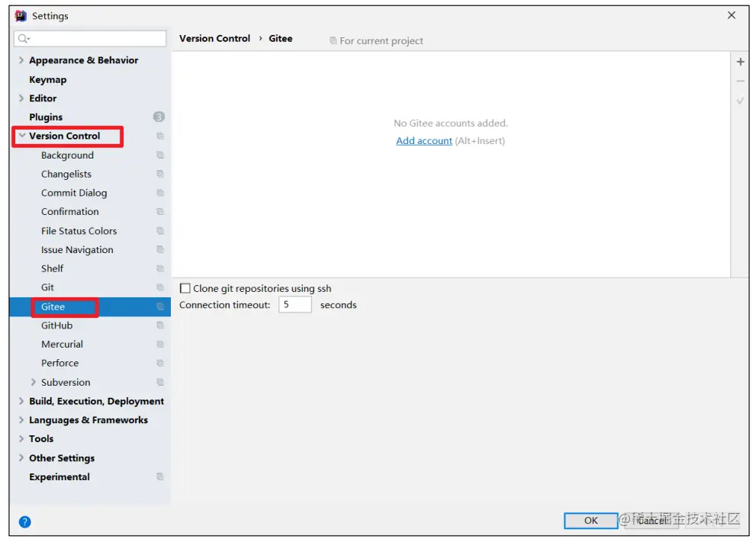This screenshot has height=542, width=756.
Task: Select the Commit Dialog item
Action: coord(74,193)
